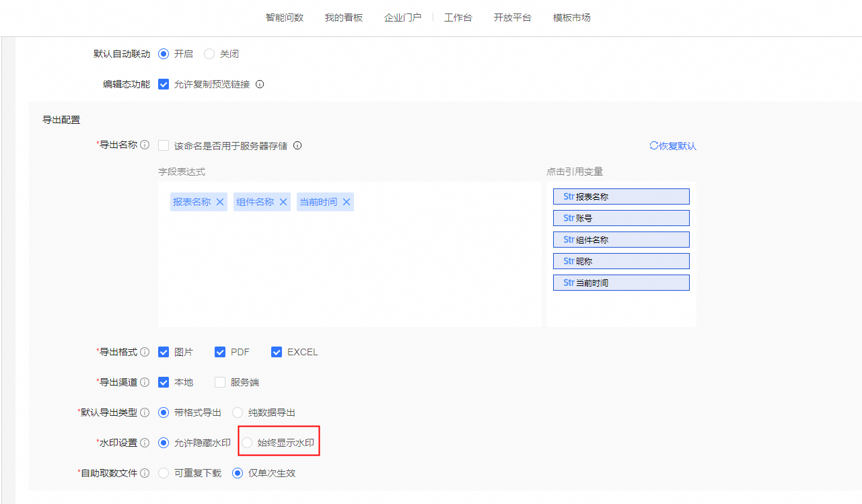
Task: Select 纯数据导出 radio option
Action: 238,412
